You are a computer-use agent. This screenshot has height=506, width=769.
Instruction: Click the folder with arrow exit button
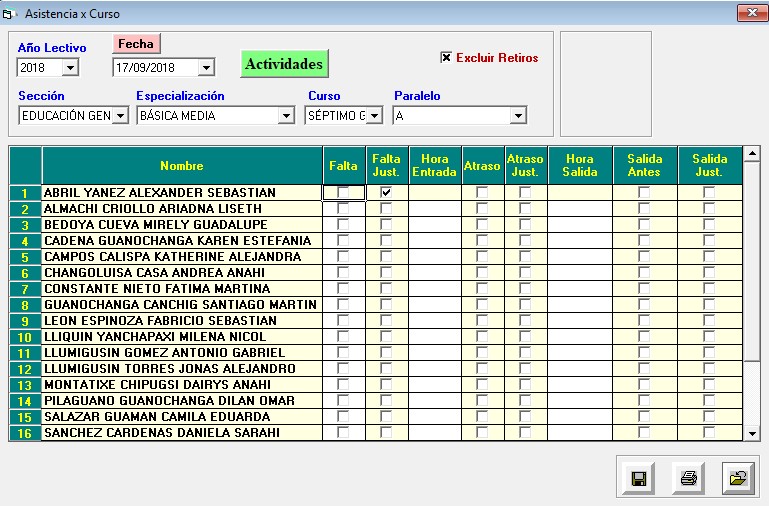coord(738,478)
